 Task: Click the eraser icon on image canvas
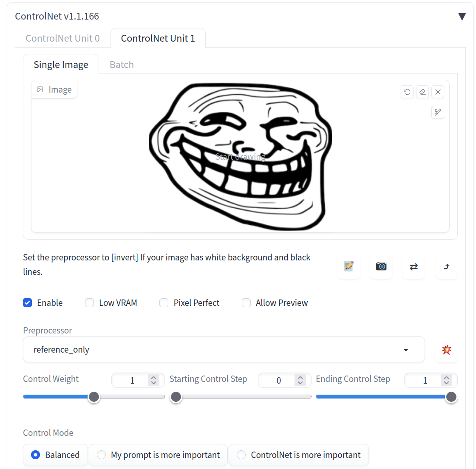[x=422, y=92]
